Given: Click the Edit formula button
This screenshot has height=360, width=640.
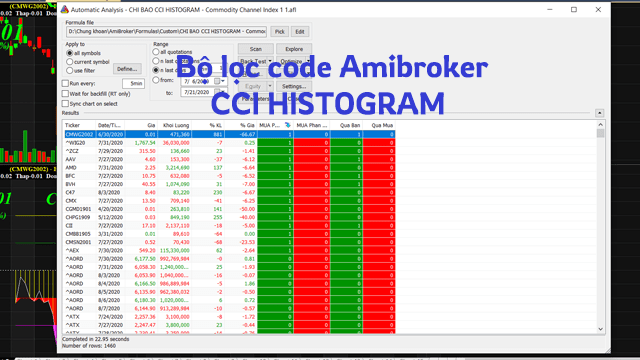Looking at the screenshot, I should 300,31.
